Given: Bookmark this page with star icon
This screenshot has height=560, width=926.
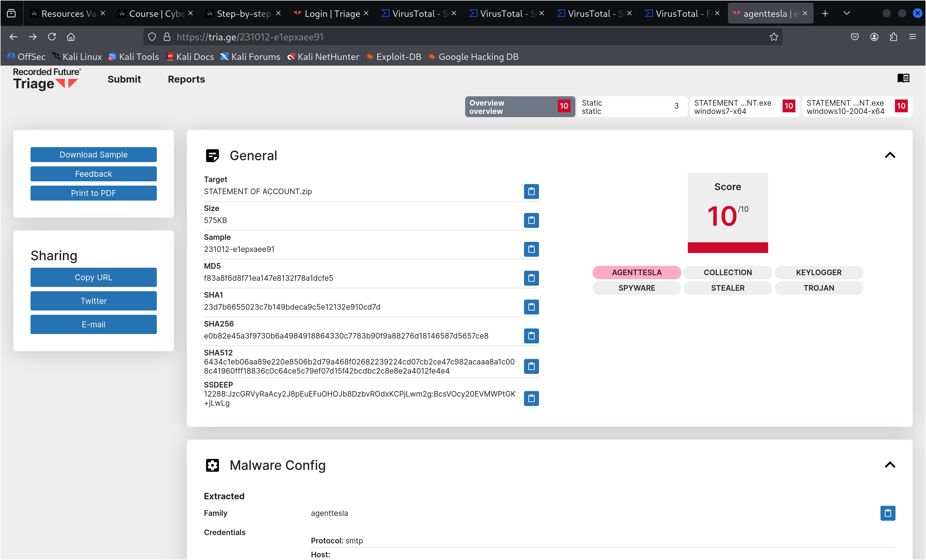Looking at the screenshot, I should pos(773,37).
